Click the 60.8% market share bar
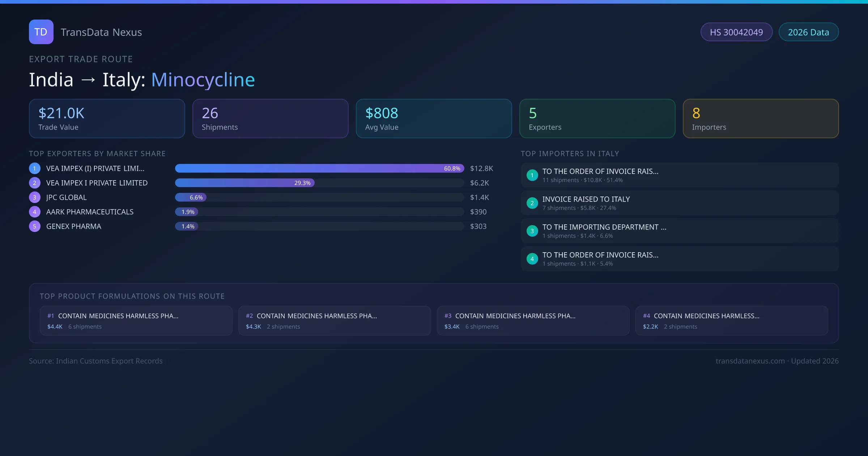 pos(319,168)
